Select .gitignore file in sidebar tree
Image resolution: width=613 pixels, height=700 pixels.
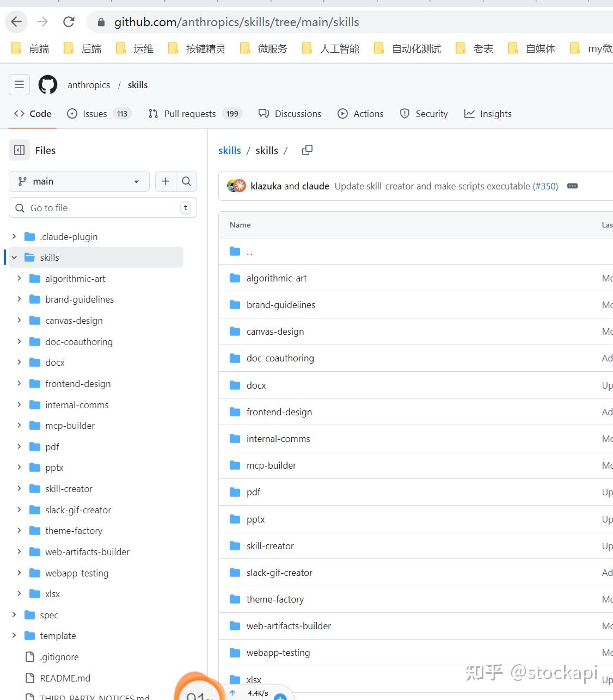click(59, 657)
